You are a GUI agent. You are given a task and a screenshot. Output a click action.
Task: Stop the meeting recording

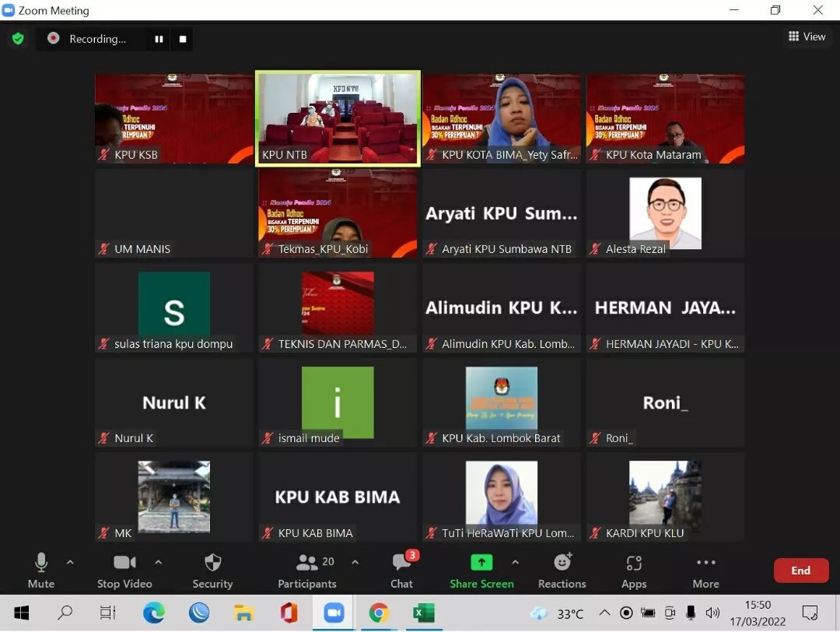coord(183,39)
